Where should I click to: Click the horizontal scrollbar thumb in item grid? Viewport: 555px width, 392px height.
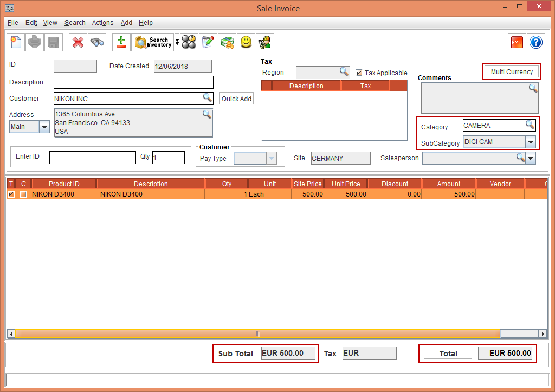(257, 334)
